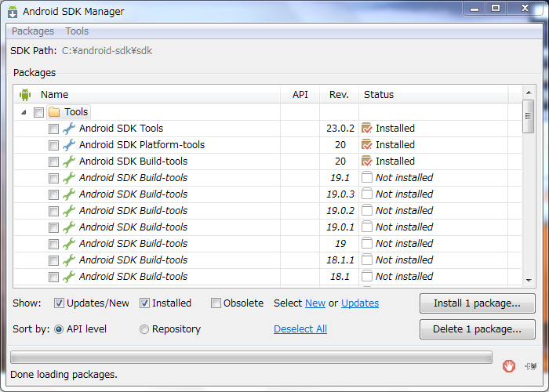
Task: Select the Android SDK Tools row name
Action: (121, 129)
